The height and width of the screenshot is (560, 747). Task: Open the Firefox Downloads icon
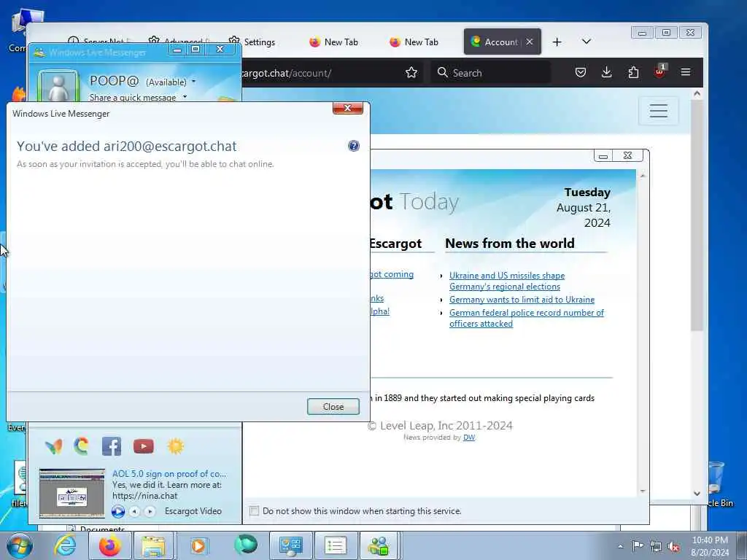tap(606, 72)
